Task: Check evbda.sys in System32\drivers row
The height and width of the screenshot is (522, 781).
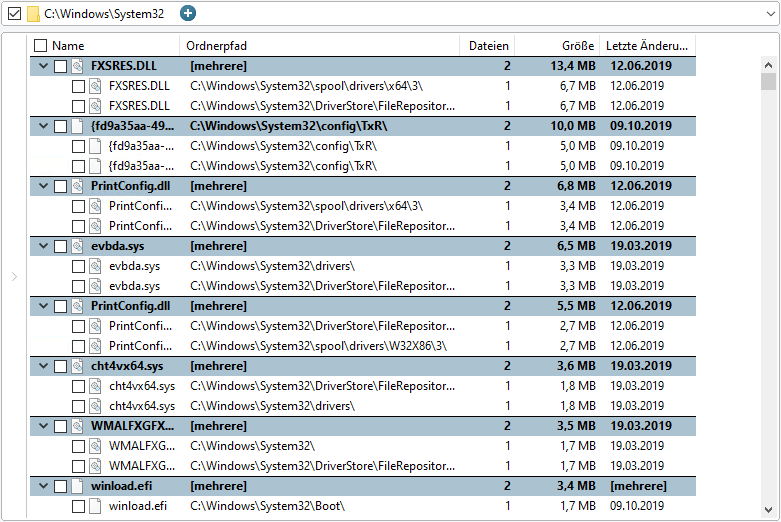Action: [78, 266]
